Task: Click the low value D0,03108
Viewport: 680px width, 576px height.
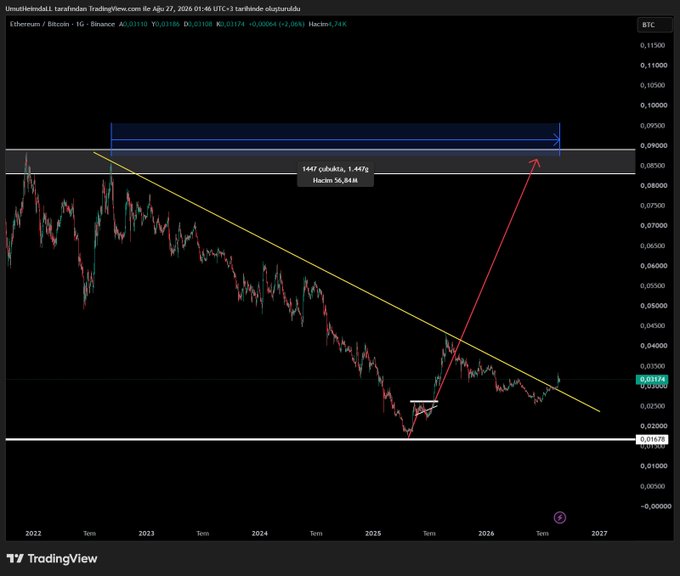Action: click(x=198, y=24)
